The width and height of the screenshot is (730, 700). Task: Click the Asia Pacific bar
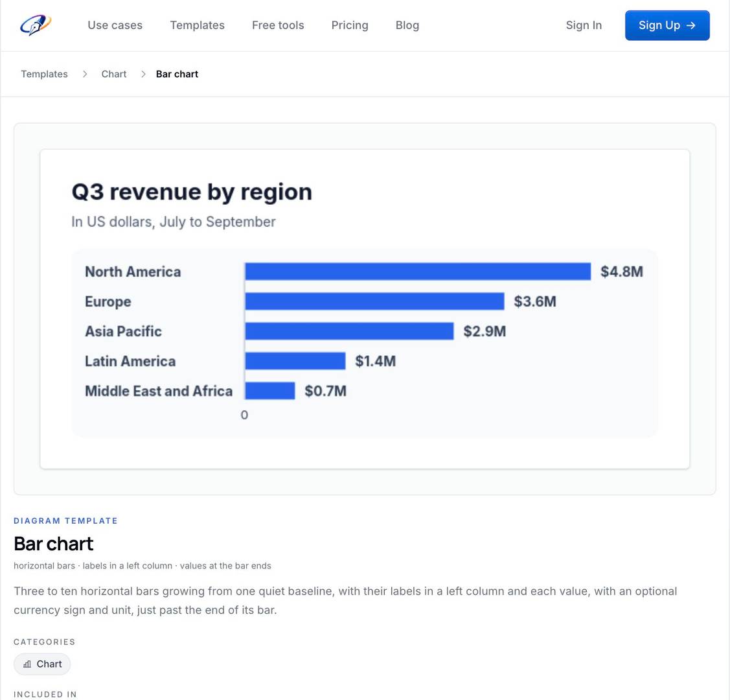tap(350, 331)
